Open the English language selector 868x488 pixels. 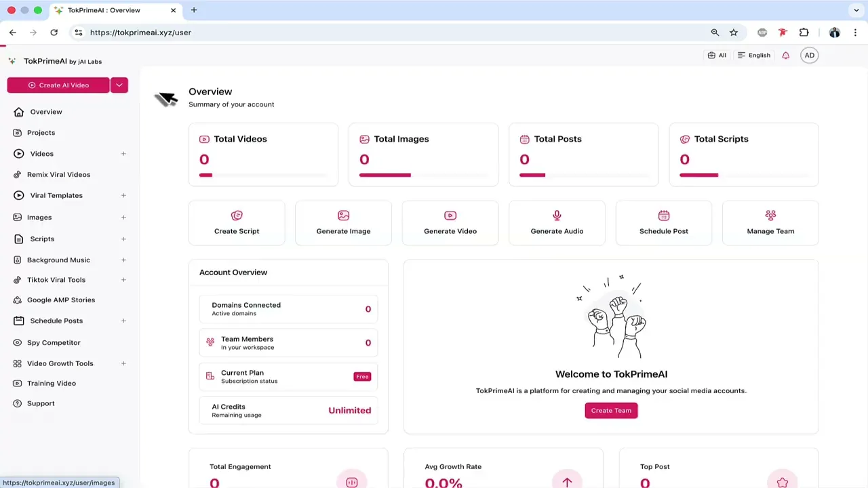754,56
